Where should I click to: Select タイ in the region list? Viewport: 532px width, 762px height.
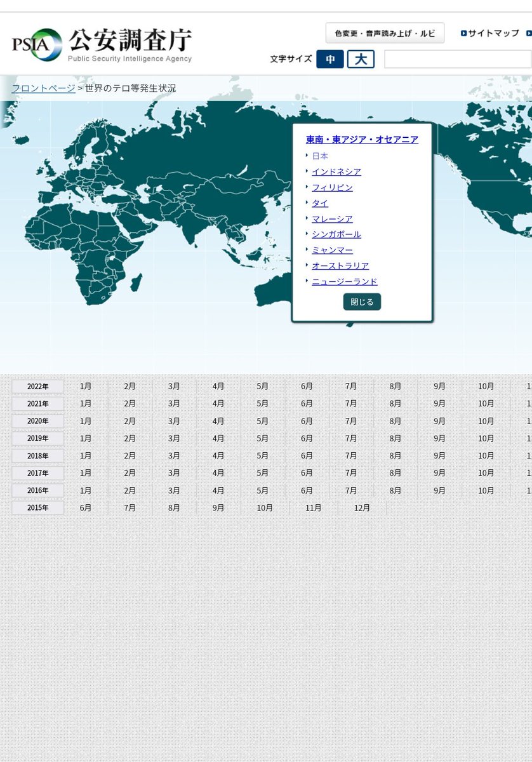pos(320,203)
